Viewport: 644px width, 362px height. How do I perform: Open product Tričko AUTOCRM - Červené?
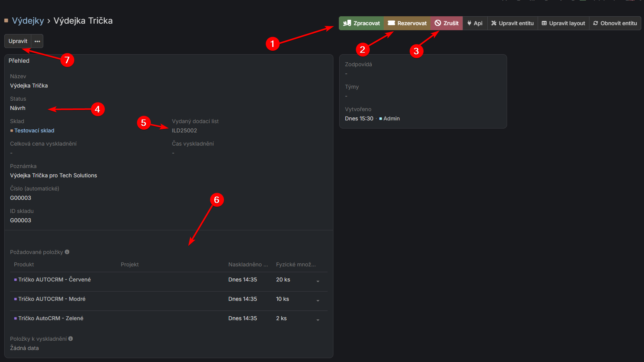pyautogui.click(x=55, y=280)
